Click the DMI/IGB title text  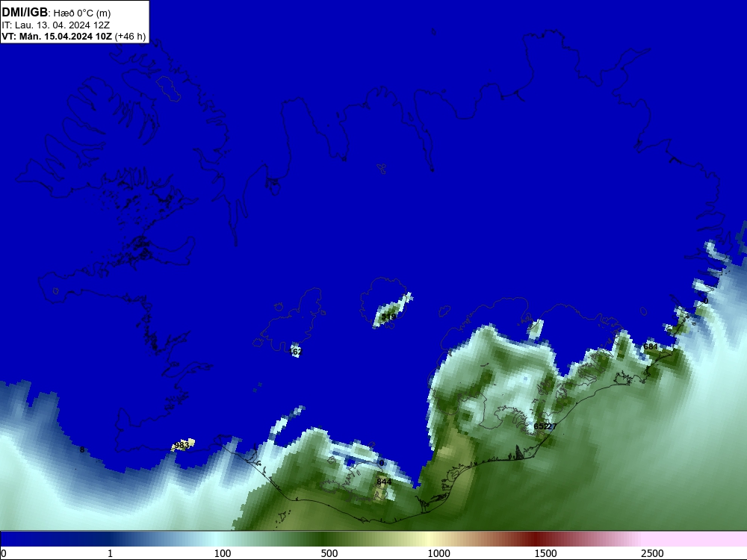25,13
